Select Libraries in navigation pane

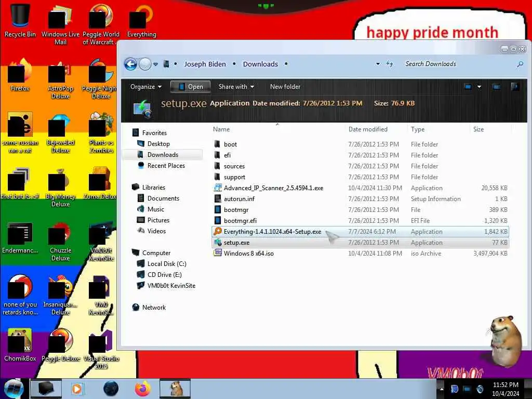(154, 187)
